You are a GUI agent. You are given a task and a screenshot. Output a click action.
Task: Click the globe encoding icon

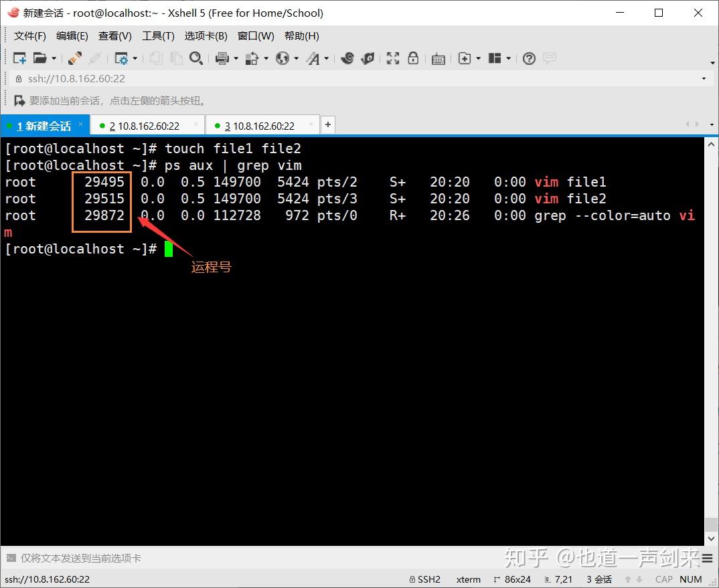pos(283,58)
